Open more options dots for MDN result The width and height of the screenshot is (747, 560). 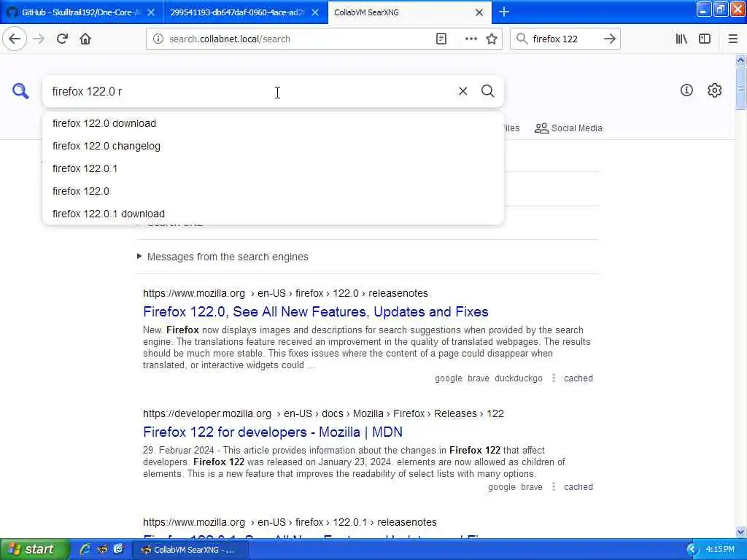(x=553, y=486)
